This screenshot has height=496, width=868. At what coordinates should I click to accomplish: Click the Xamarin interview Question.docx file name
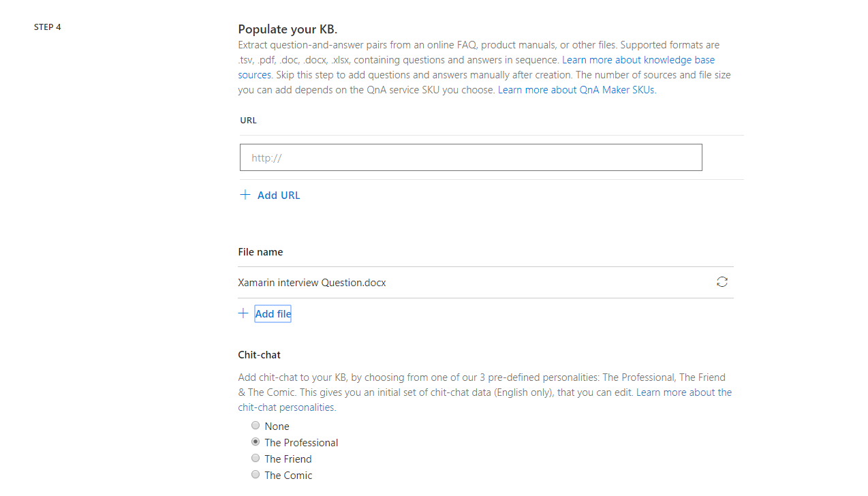click(x=312, y=283)
